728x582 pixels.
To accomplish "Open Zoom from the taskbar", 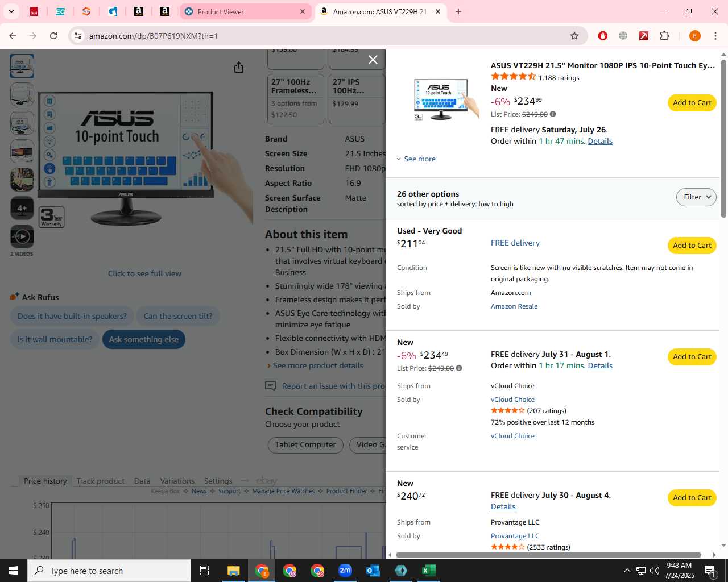I will pyautogui.click(x=345, y=571).
